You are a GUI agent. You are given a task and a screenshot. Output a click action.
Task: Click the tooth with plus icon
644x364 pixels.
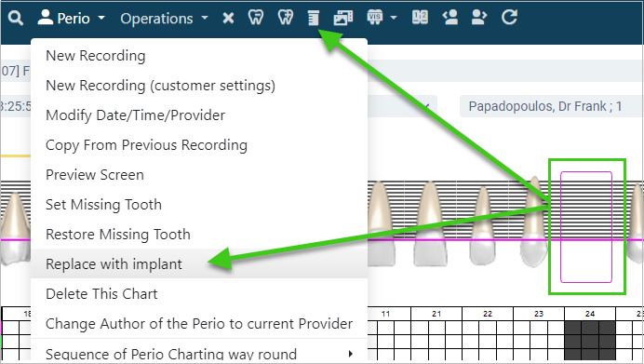[286, 18]
